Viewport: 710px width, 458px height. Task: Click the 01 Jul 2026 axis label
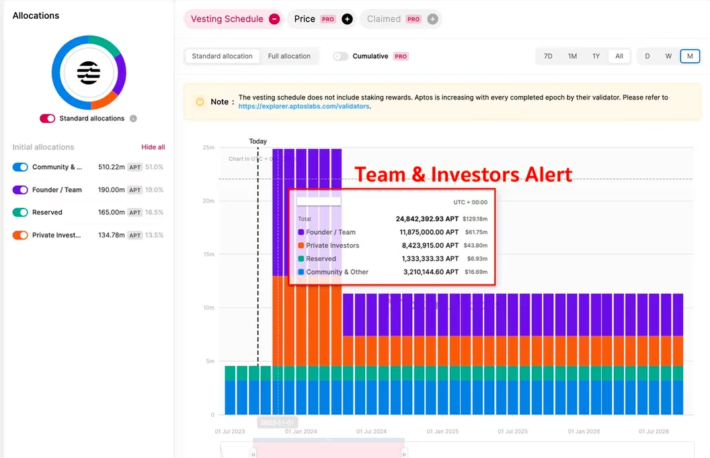pos(654,431)
